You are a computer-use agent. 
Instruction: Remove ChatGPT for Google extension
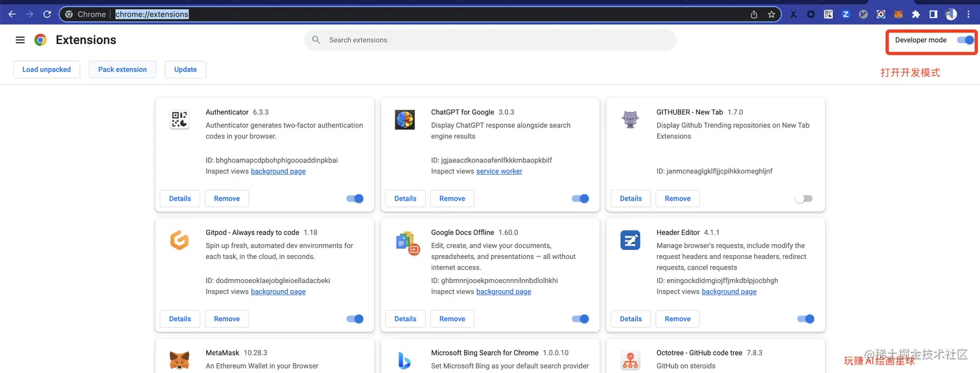[x=452, y=199]
